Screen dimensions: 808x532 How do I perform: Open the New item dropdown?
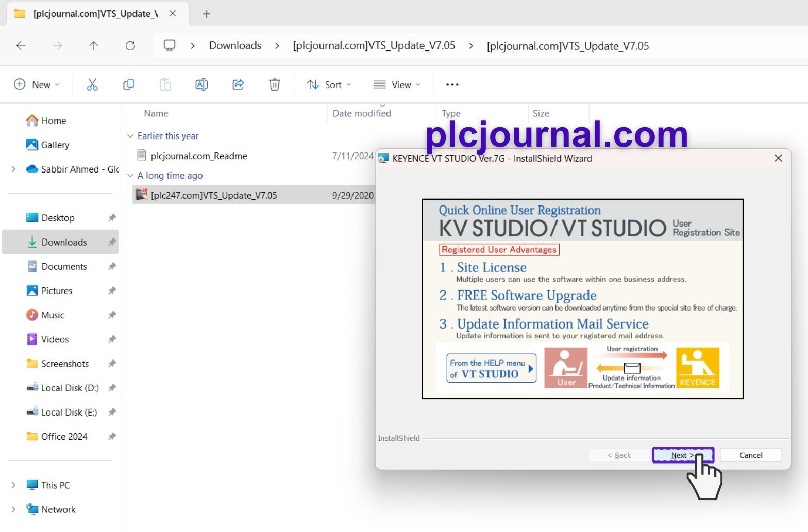point(37,84)
